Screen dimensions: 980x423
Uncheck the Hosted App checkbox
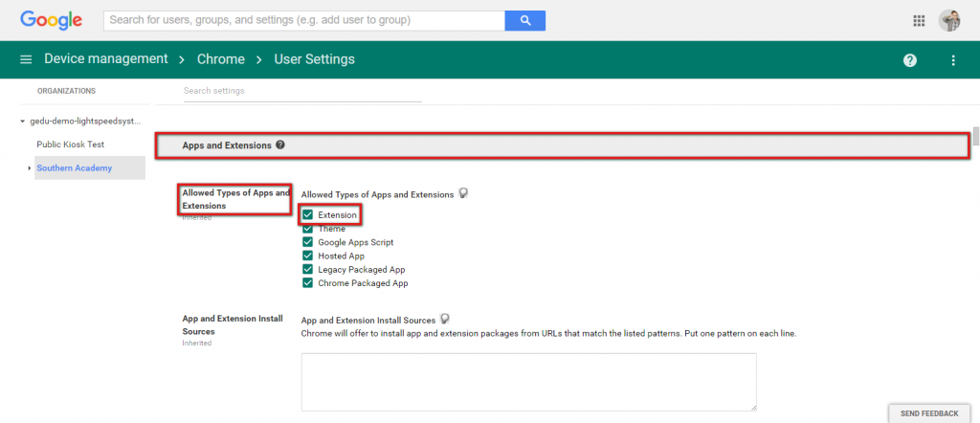coord(307,256)
